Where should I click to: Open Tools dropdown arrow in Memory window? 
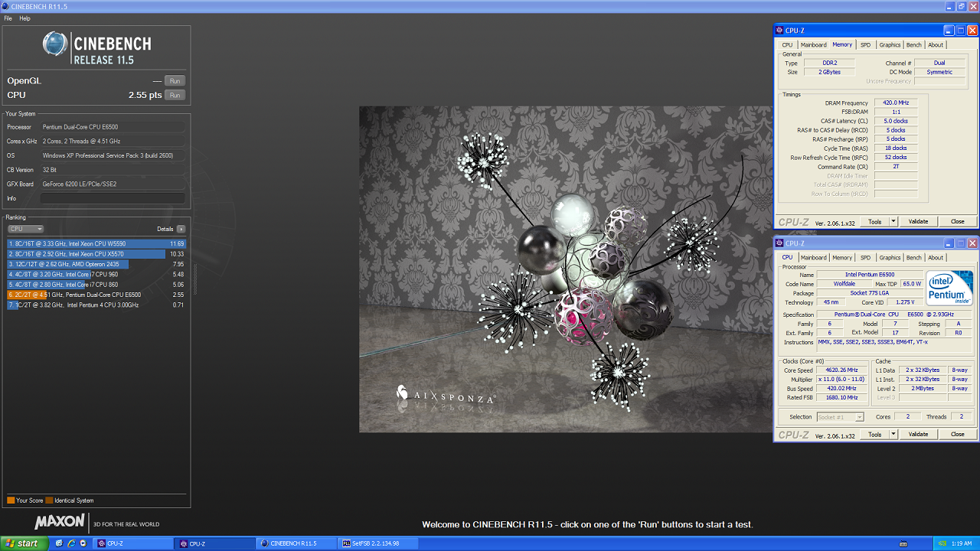click(x=893, y=221)
